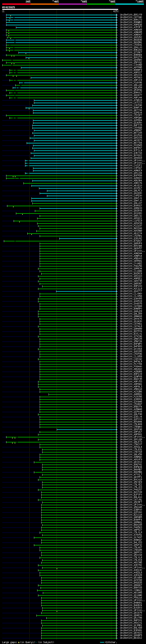Image resolution: width=146 pixels, height=644 pixels.
Task: Click hit label UniRef100_B7GE67
Action: tap(131, 241)
